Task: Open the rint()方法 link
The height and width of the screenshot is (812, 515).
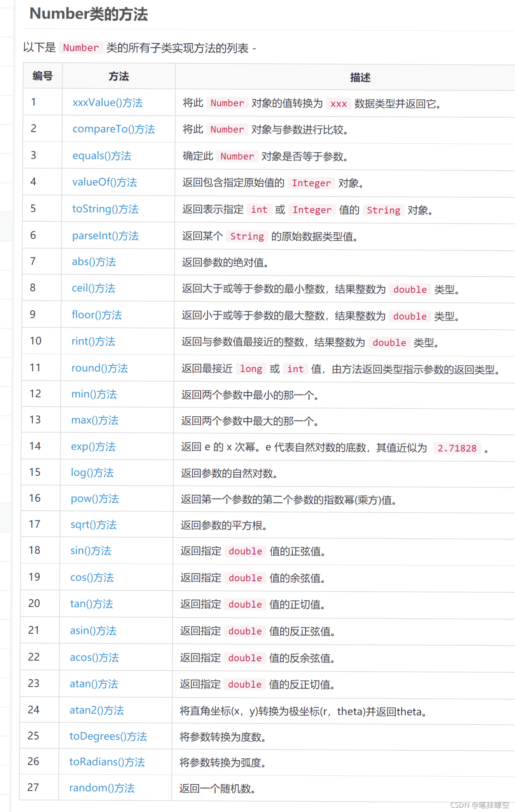Action: 93,341
